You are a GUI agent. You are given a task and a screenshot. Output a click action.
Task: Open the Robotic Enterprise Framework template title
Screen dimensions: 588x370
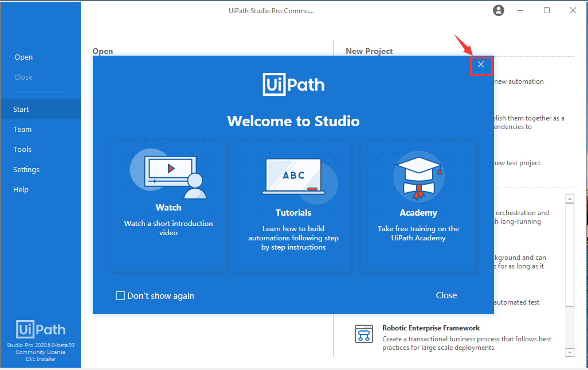pos(431,328)
